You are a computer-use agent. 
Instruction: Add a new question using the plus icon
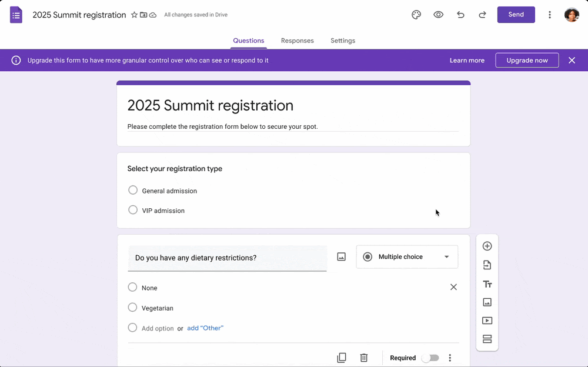point(487,246)
